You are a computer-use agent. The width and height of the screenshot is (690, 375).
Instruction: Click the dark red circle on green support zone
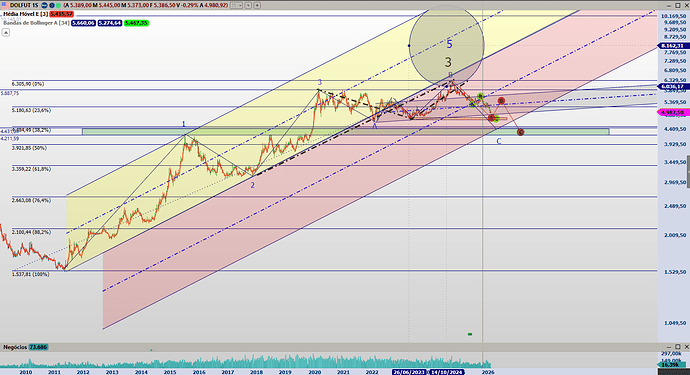(521, 132)
